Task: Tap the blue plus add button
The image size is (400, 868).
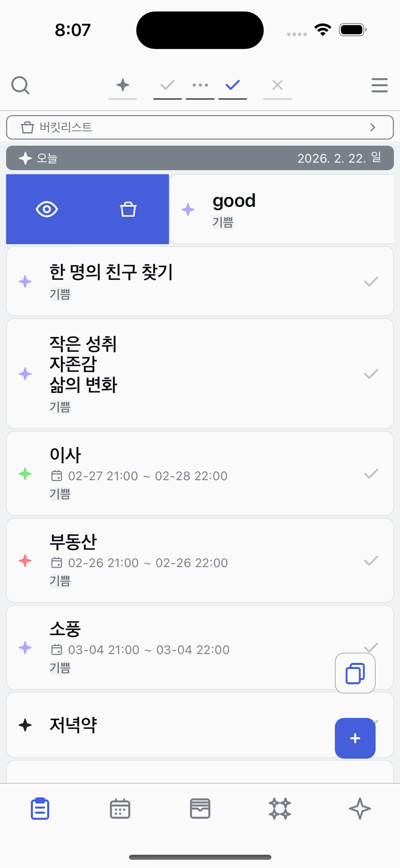Action: pos(355,738)
